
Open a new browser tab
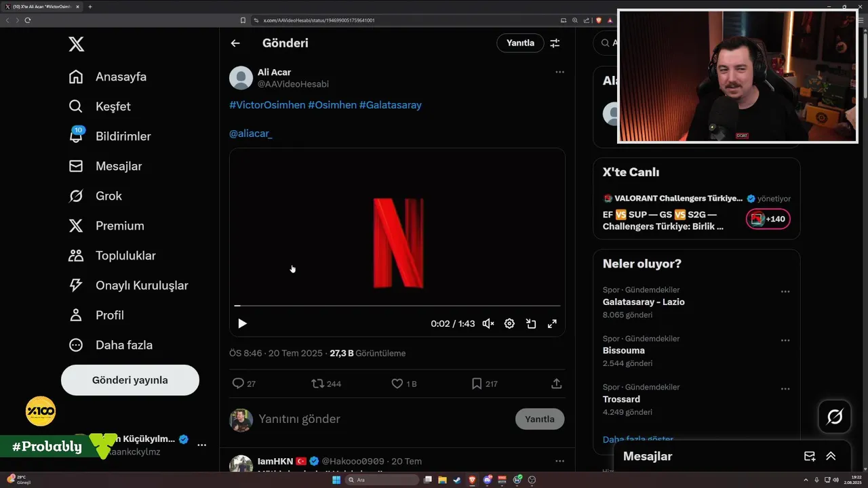pyautogui.click(x=90, y=7)
